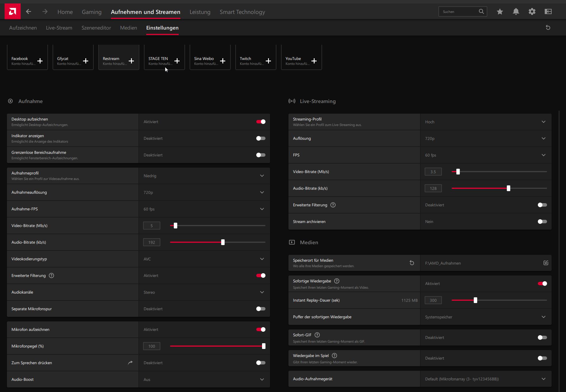Click the help icon beside Sofort-GIF
566x392 pixels.
[317, 335]
